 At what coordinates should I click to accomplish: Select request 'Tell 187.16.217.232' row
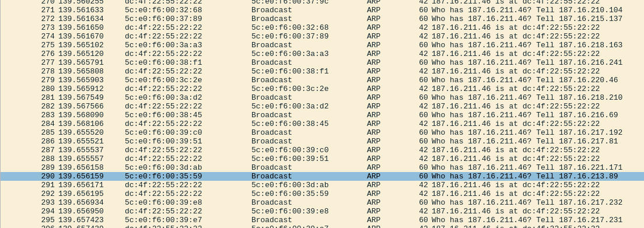pyautogui.click(x=322, y=202)
